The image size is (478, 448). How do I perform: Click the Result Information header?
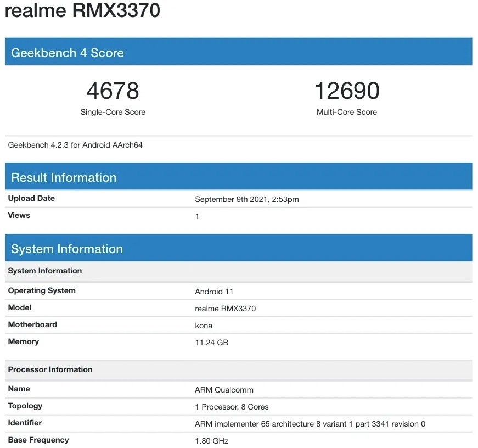(x=64, y=177)
